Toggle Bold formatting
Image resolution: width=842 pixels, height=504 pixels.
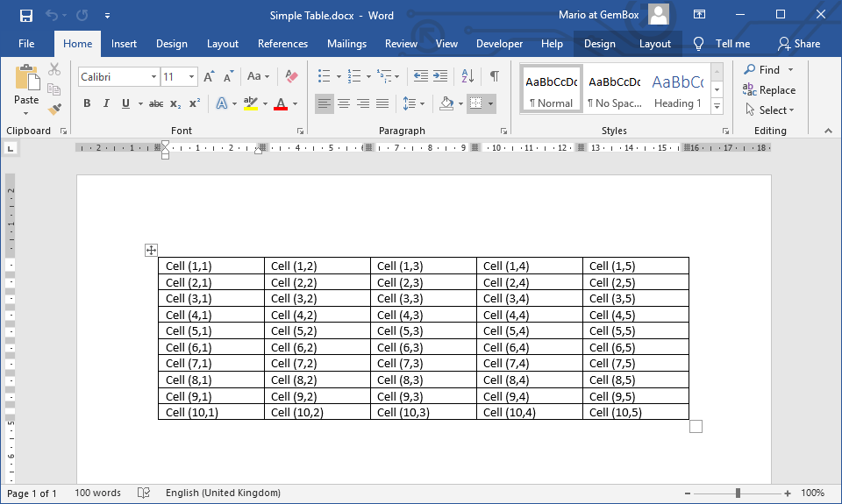click(x=87, y=103)
